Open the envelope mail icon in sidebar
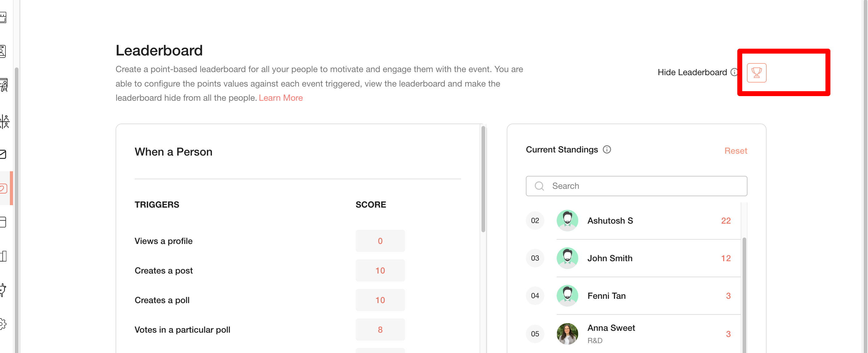 point(3,154)
